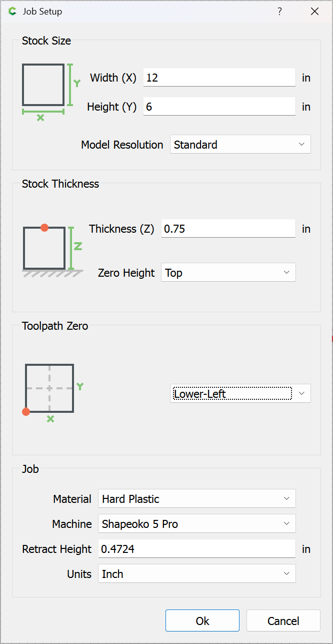Screen dimensions: 333x644
Task: Open the Lower-Left toolpath zero dropdown
Action: (x=240, y=394)
